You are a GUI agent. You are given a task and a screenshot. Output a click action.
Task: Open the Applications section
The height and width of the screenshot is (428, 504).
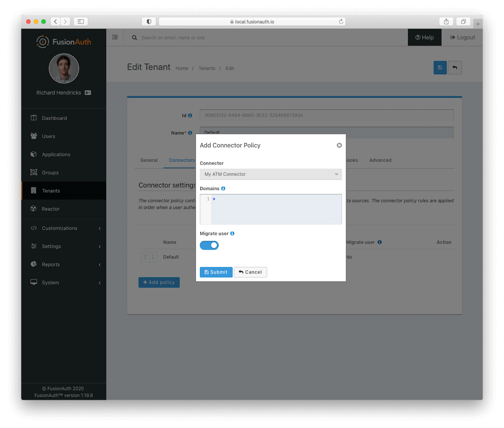(56, 154)
